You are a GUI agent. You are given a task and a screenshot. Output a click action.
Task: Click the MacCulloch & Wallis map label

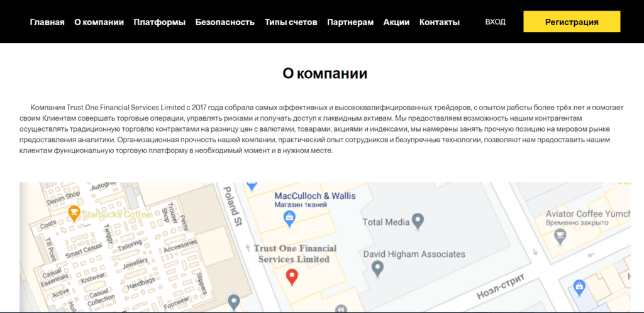315,196
